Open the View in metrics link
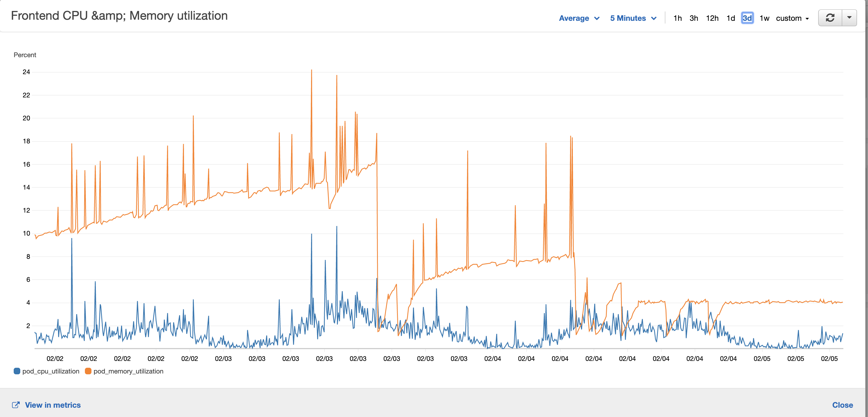This screenshot has height=417, width=868. pyautogui.click(x=53, y=405)
